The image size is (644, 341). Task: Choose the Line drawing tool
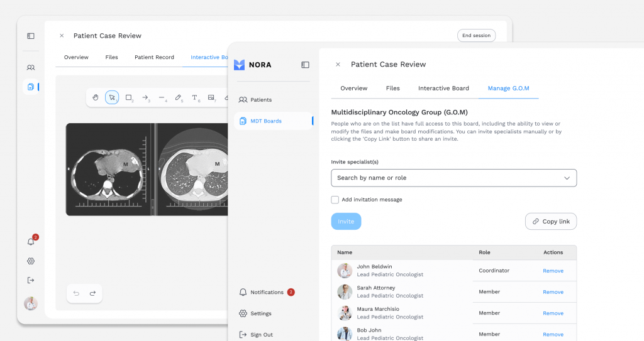[x=162, y=97]
